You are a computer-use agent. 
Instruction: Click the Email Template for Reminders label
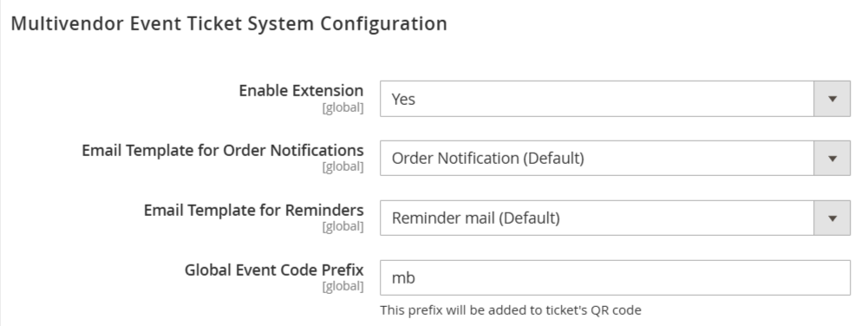(x=253, y=210)
